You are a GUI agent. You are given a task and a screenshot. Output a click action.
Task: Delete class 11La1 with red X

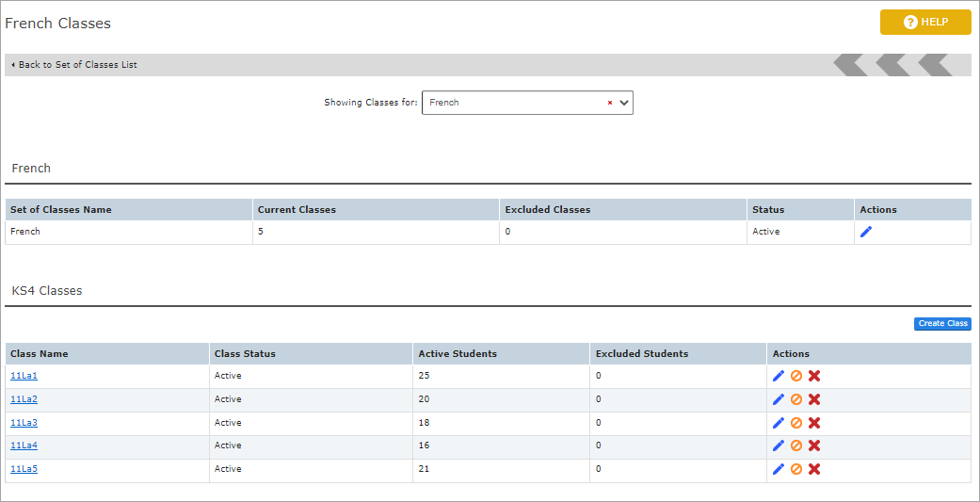(814, 376)
